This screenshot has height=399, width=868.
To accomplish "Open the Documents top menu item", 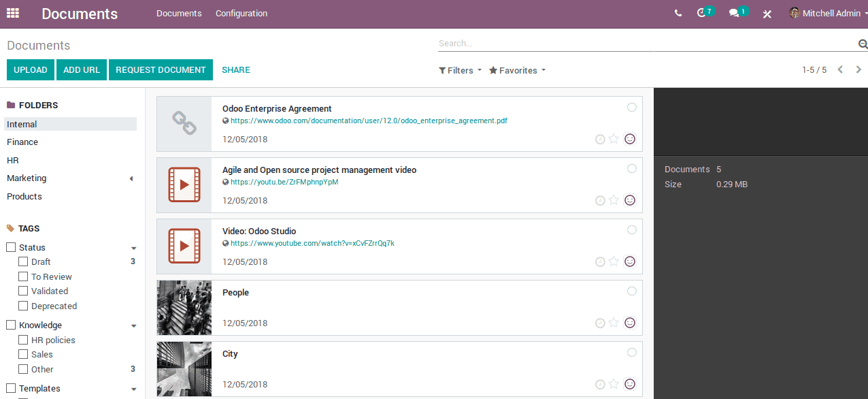I will coord(179,13).
